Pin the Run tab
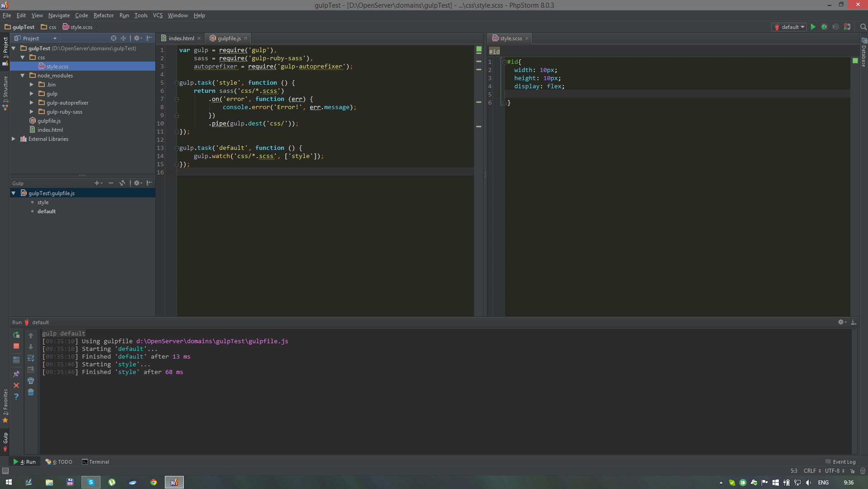Viewport: 868px width, 489px height. pyautogui.click(x=16, y=374)
